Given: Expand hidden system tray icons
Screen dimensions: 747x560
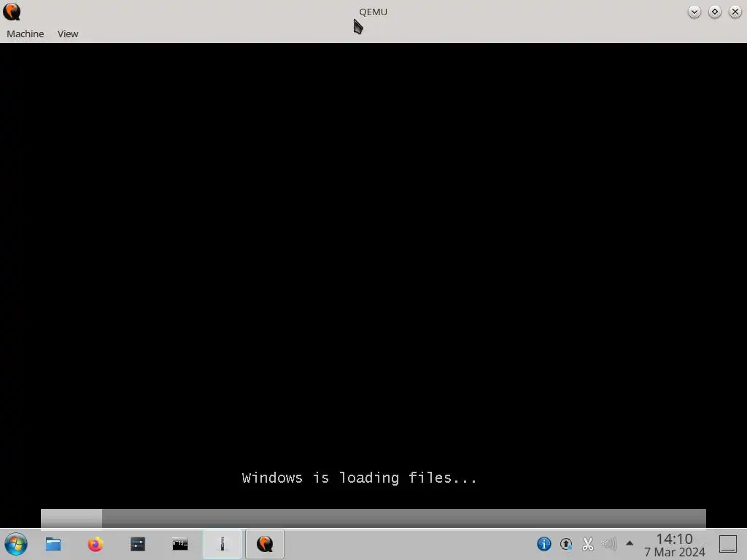Looking at the screenshot, I should pyautogui.click(x=630, y=542).
